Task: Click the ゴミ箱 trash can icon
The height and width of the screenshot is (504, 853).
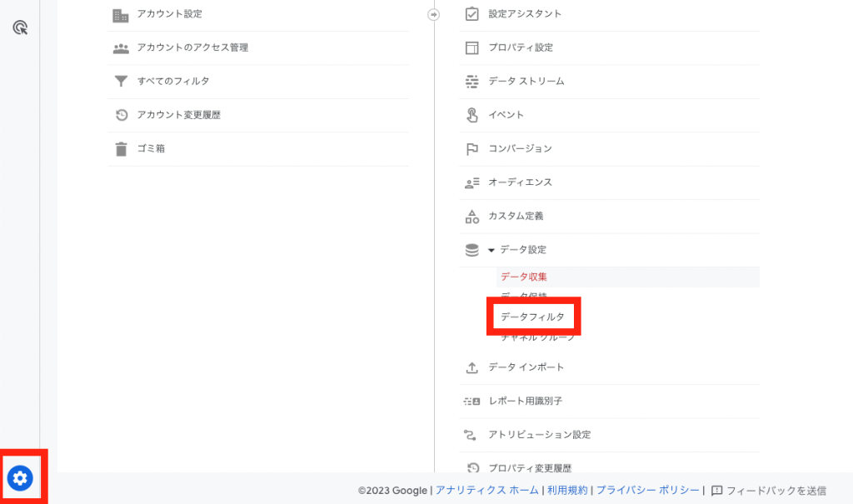Action: click(x=121, y=149)
